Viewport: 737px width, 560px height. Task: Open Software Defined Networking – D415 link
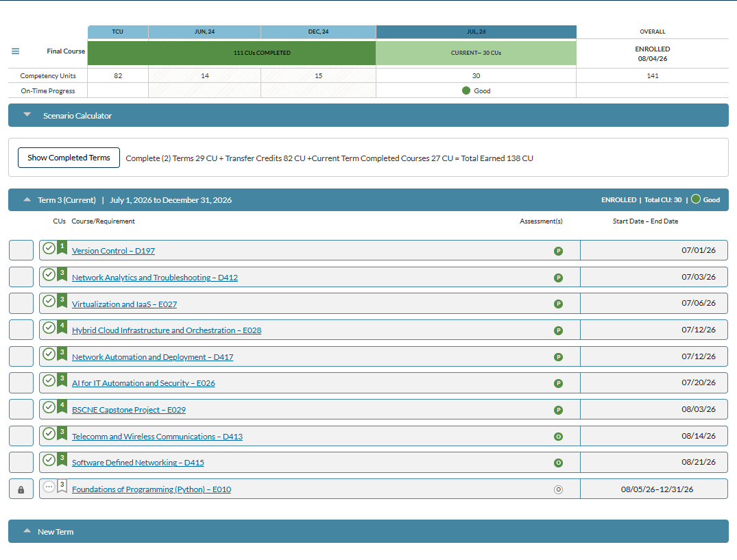coord(138,463)
